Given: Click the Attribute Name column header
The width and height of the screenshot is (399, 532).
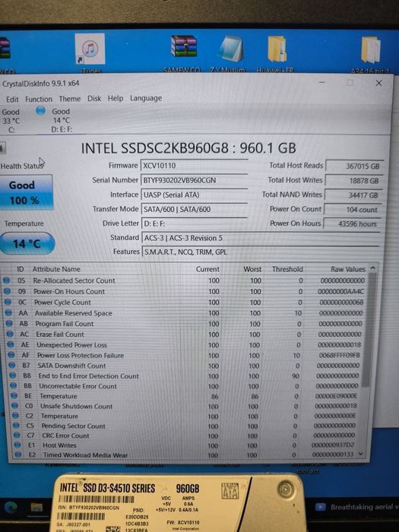Looking at the screenshot, I should [56, 269].
